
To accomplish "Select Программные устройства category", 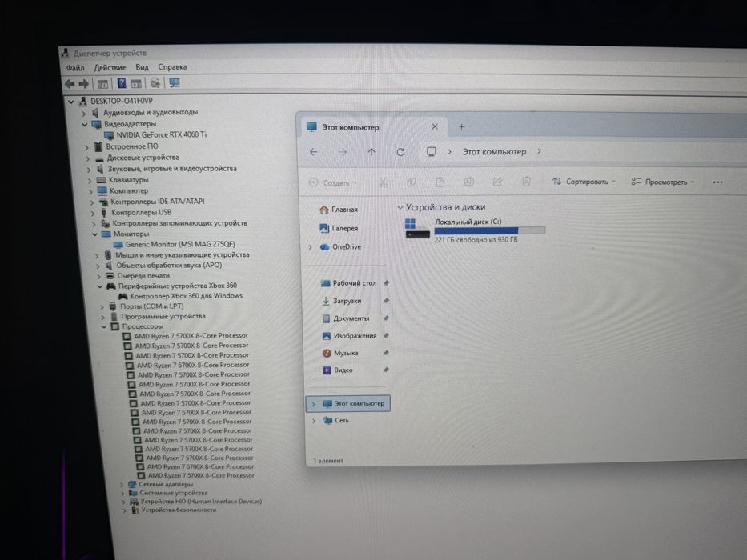I will [163, 316].
